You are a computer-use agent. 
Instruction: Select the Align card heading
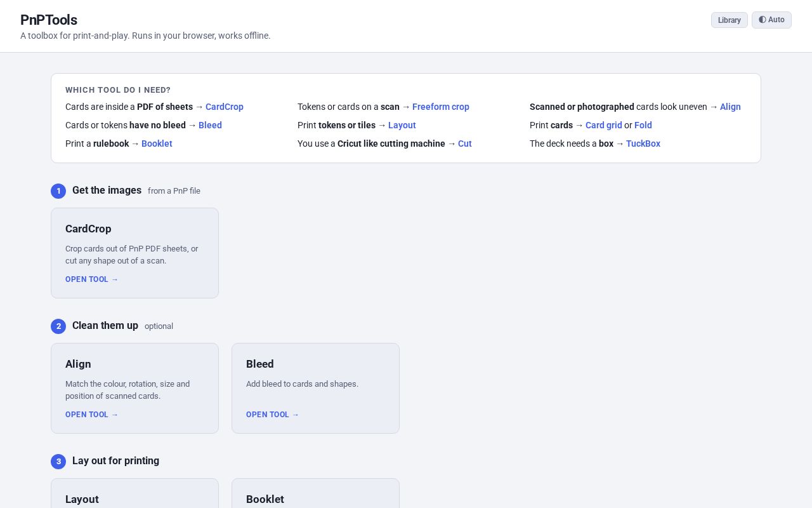coord(78,364)
